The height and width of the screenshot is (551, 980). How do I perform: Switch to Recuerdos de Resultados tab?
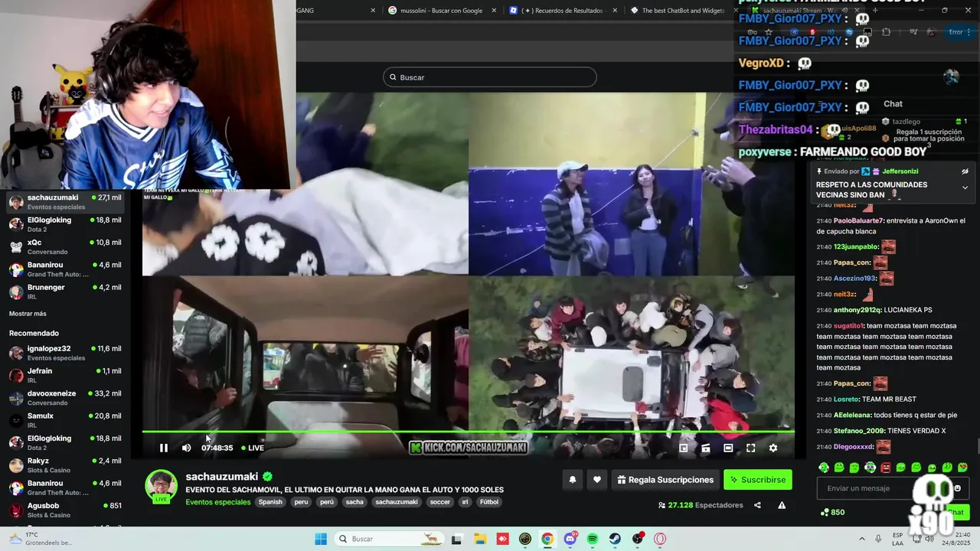tap(561, 11)
